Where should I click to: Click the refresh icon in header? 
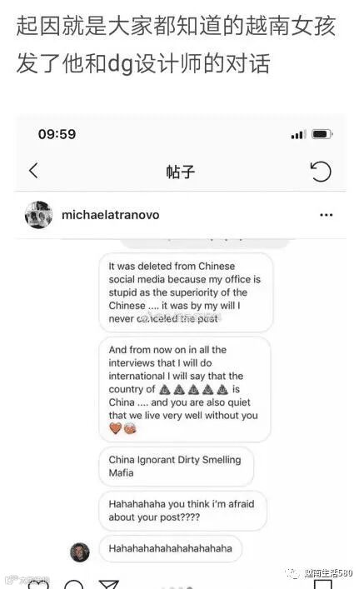coord(321,172)
